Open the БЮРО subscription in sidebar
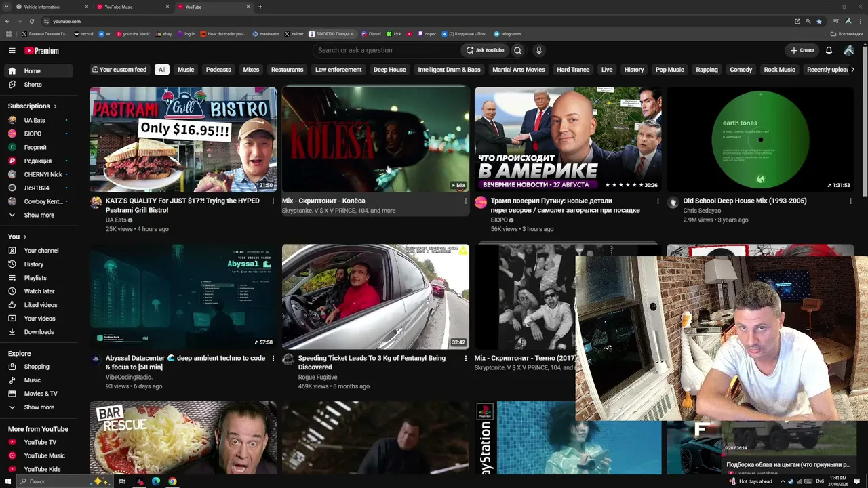868x488 pixels. click(x=37, y=134)
